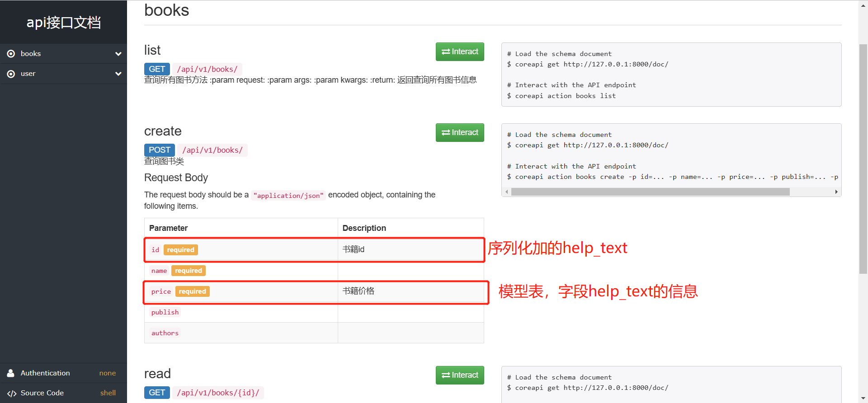Click the /api/v1/books/{id}/ path
Screen dimensions: 868x403
tap(218, 393)
